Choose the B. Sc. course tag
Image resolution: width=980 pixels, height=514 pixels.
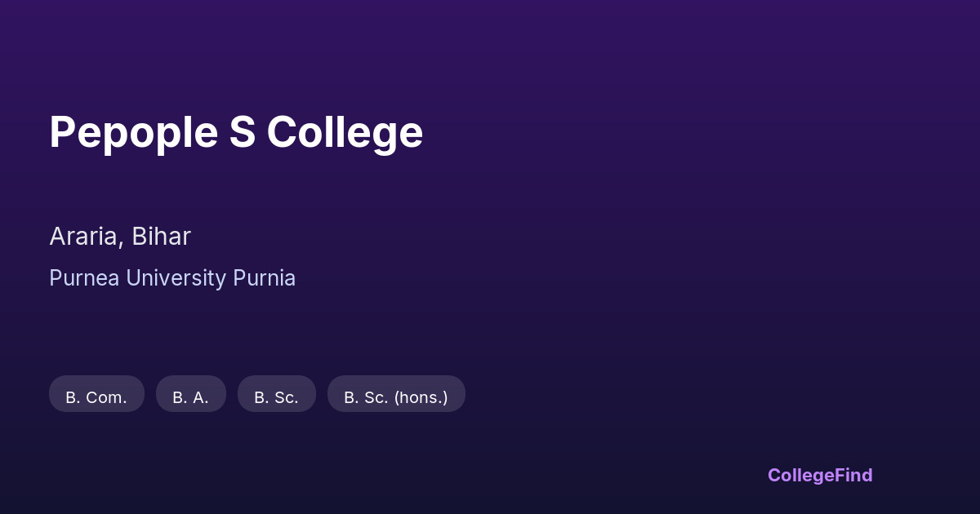(x=276, y=394)
